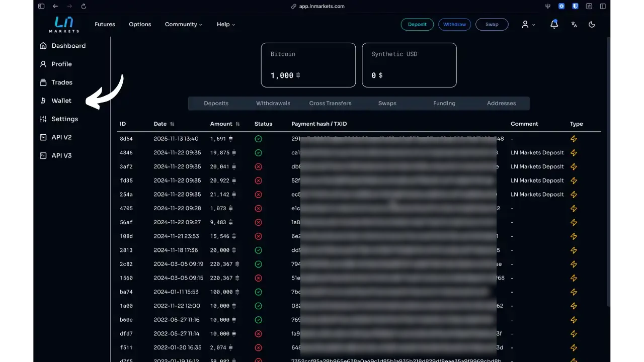This screenshot has width=644, height=362.
Task: Toggle dark mode with moon icon
Action: 592,24
